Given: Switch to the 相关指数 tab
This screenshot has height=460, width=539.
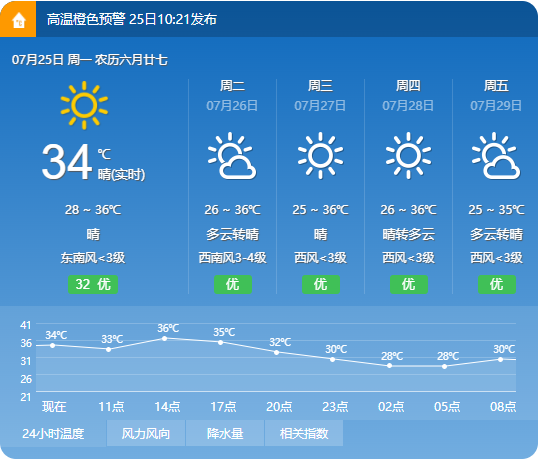Looking at the screenshot, I should click(304, 433).
